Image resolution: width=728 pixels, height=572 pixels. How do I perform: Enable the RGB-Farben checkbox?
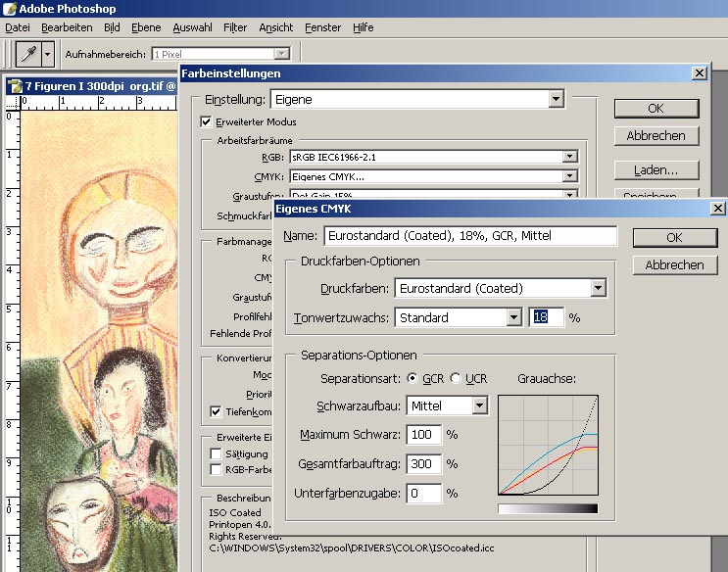coord(216,469)
